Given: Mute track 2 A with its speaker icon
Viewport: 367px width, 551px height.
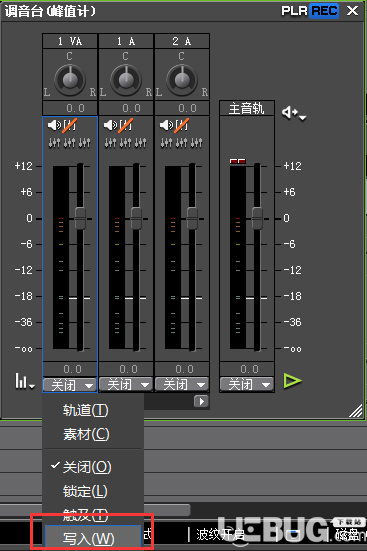Looking at the screenshot, I should [x=166, y=125].
